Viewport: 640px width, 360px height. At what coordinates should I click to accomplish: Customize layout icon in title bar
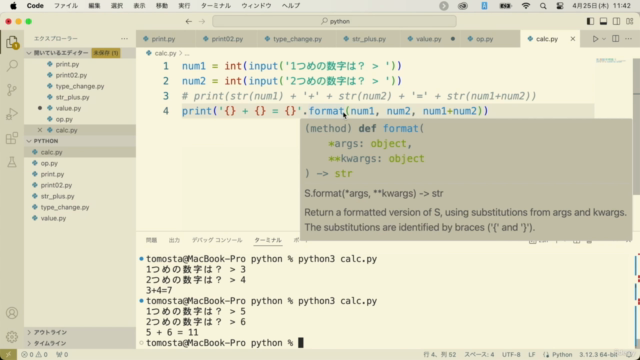point(630,21)
